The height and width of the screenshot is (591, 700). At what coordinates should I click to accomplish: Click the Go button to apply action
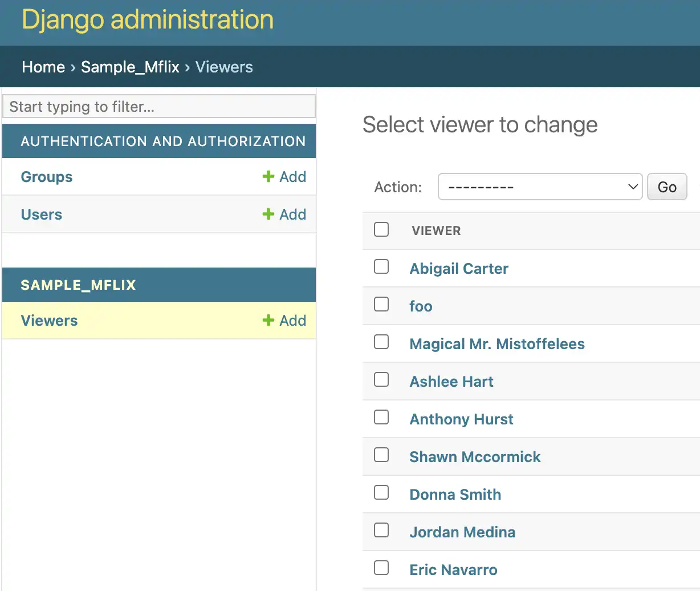click(x=666, y=187)
